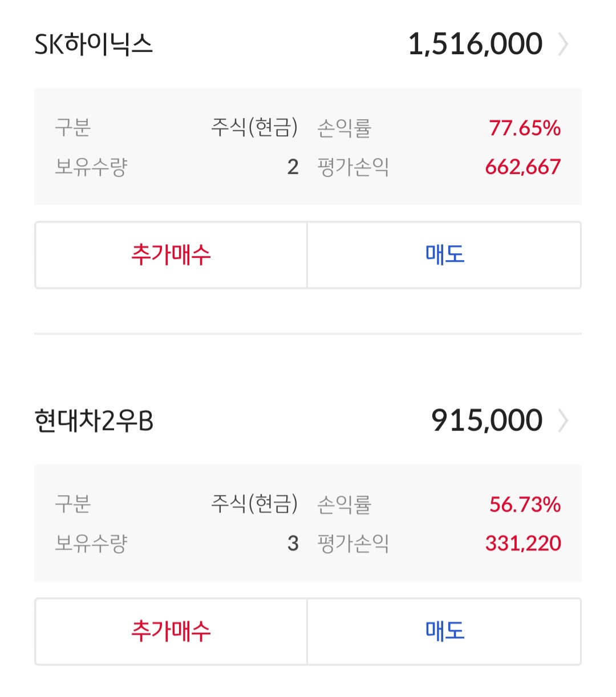This screenshot has height=697, width=616.
Task: Select 주식(현금) type in 현대차2우B card
Action: [x=254, y=504]
